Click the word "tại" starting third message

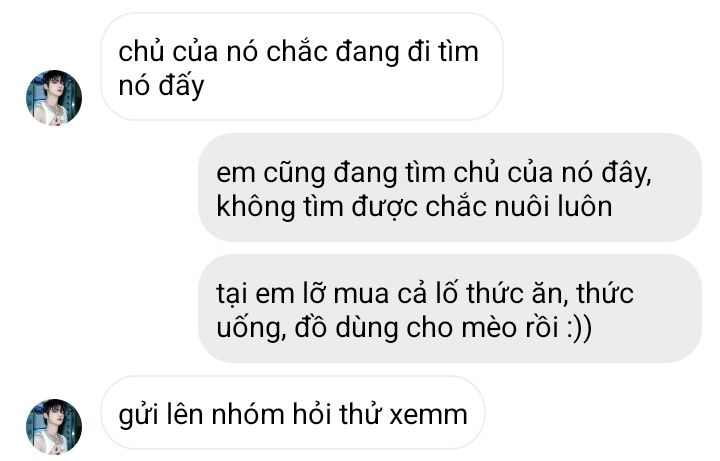tap(231, 294)
